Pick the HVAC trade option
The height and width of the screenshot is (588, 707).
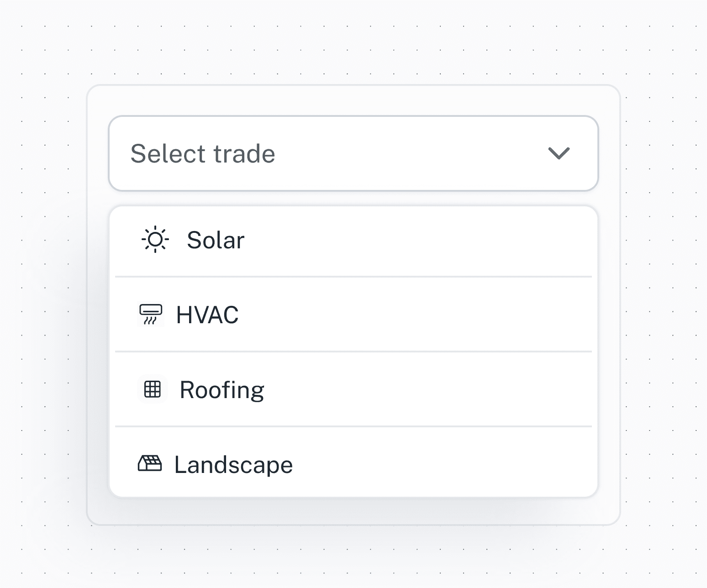pos(353,315)
